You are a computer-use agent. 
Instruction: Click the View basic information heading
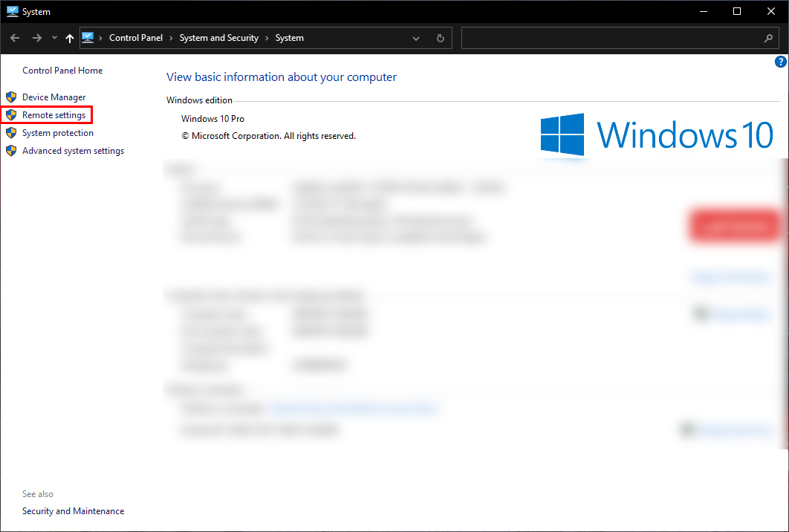coord(282,77)
